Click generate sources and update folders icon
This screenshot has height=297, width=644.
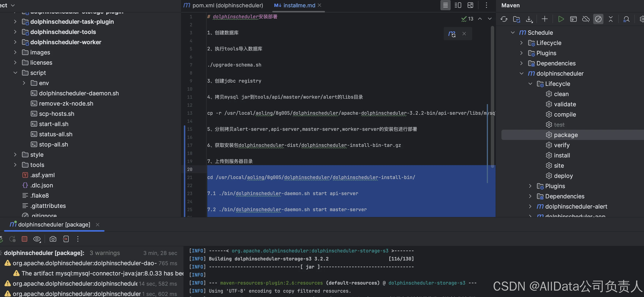coord(516,19)
